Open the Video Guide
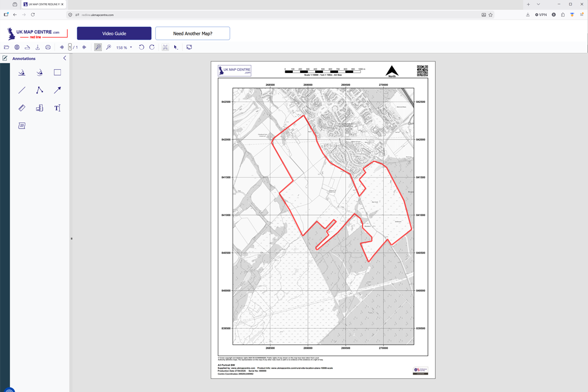Image resolution: width=588 pixels, height=392 pixels. pos(113,33)
